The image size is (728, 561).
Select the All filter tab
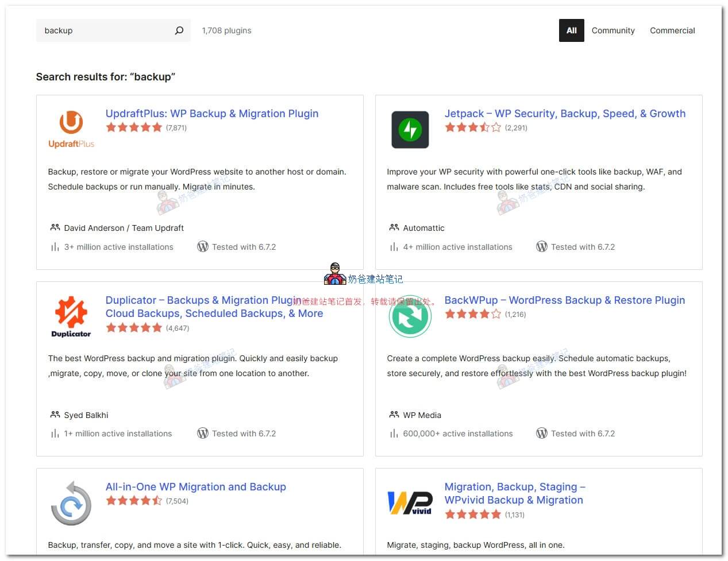point(571,30)
